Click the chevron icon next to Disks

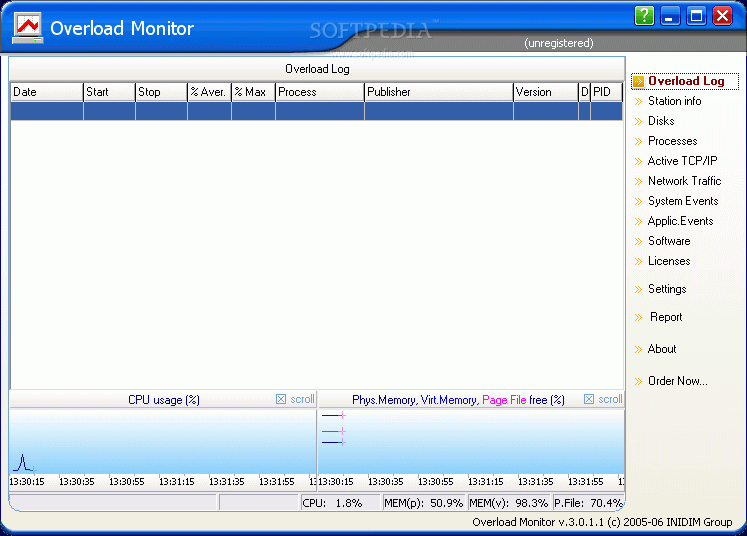point(638,121)
